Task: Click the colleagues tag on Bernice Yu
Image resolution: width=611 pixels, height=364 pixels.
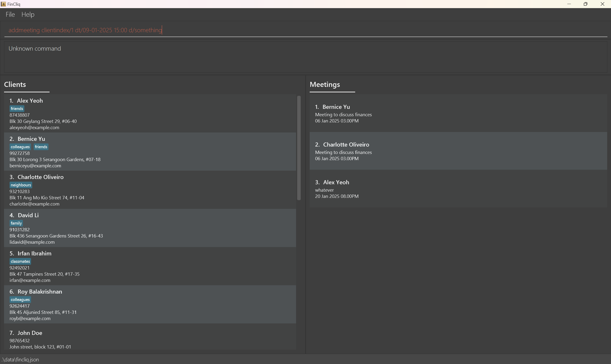Action: [x=20, y=147]
